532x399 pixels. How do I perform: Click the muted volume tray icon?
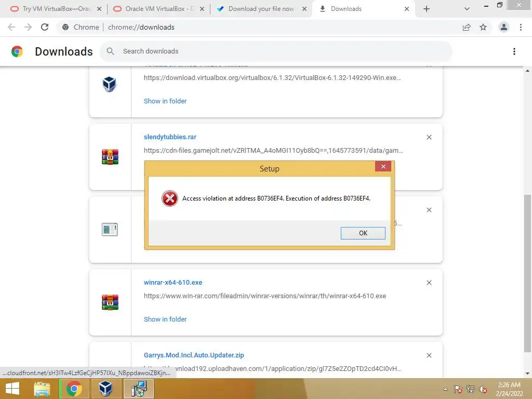point(483,389)
